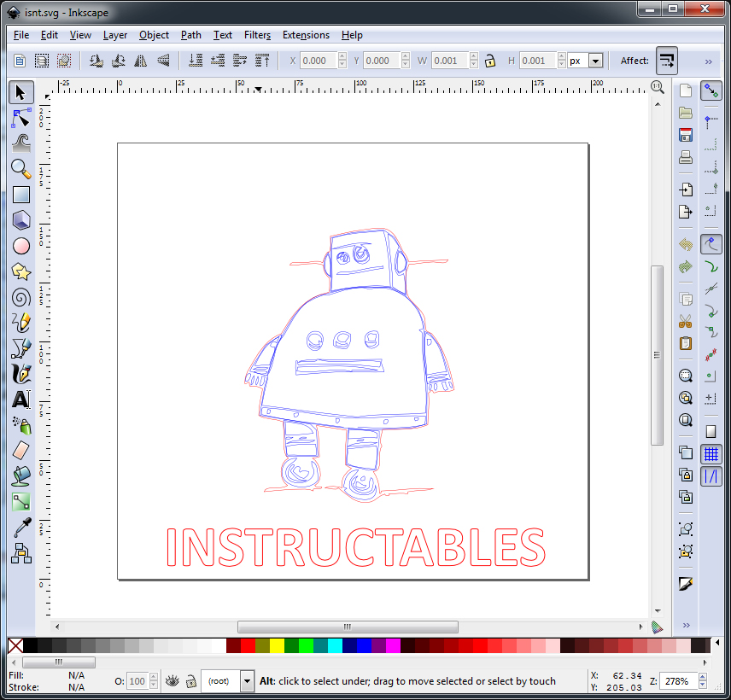This screenshot has width=731, height=700.
Task: Activate the Spiral tool
Action: [x=20, y=297]
